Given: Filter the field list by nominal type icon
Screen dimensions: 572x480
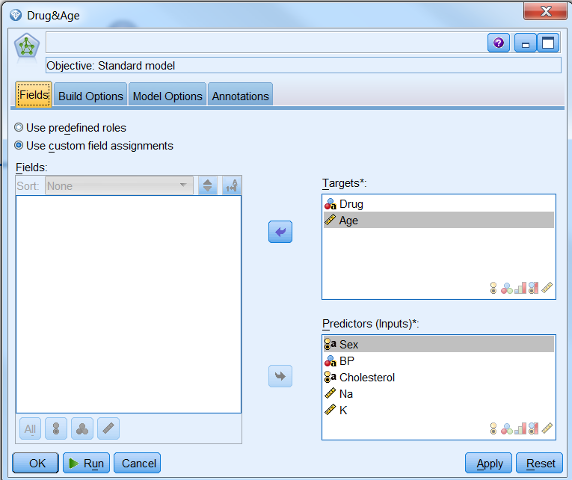Looking at the screenshot, I should pyautogui.click(x=82, y=429).
